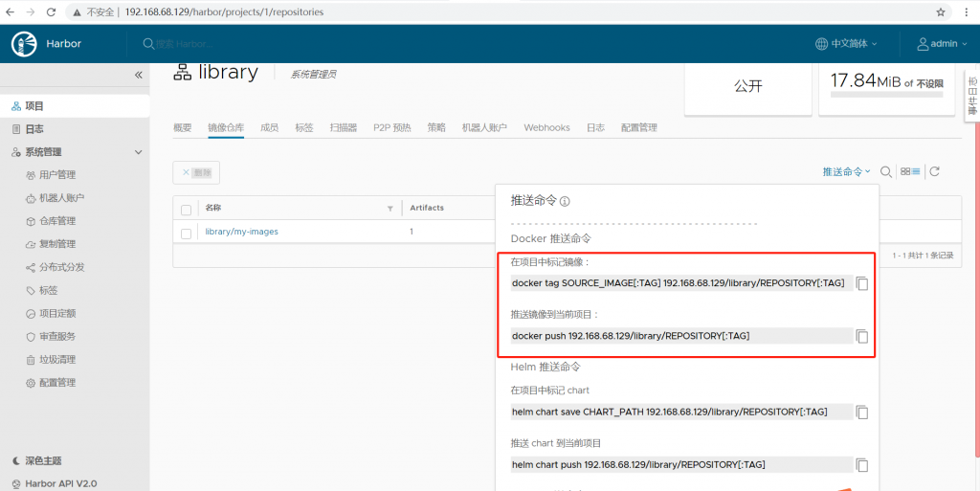
Task: Click the repository search magnifier icon
Action: [886, 172]
